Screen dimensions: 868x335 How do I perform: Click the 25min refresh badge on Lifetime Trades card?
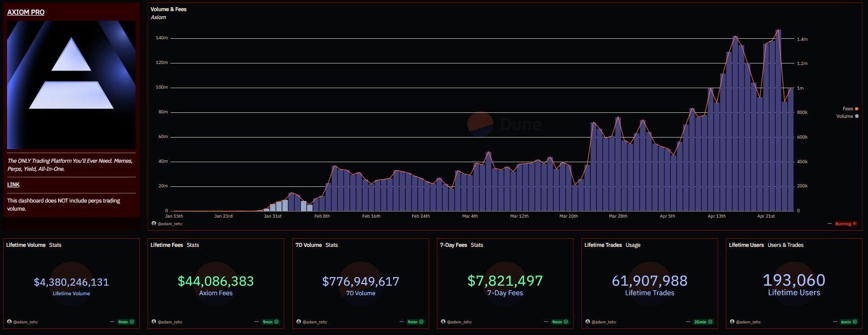(703, 322)
